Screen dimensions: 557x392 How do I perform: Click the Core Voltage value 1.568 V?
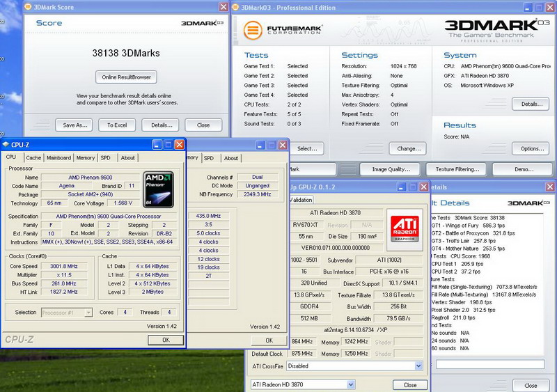click(123, 203)
